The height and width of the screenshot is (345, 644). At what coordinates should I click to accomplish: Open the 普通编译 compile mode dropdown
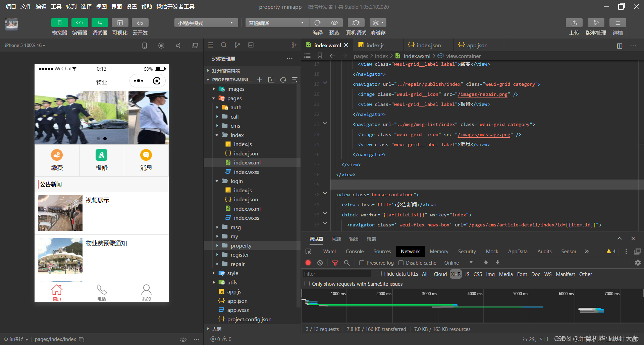pos(277,23)
